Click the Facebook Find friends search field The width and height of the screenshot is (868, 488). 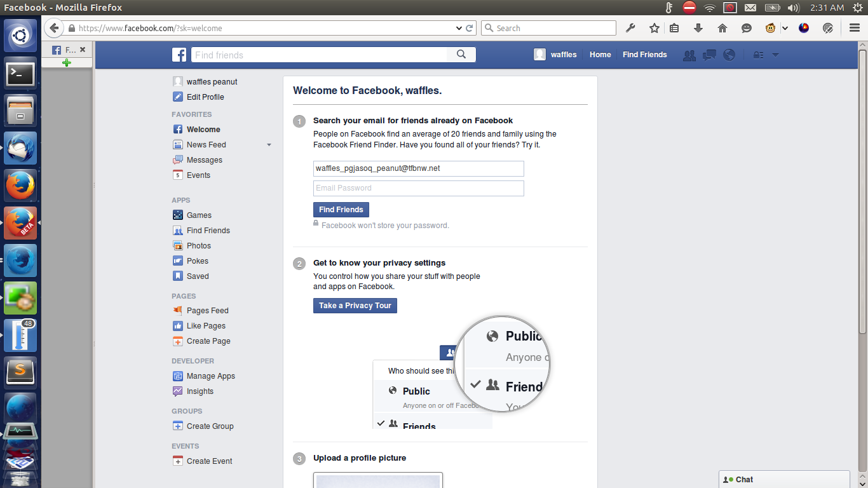[x=320, y=55]
